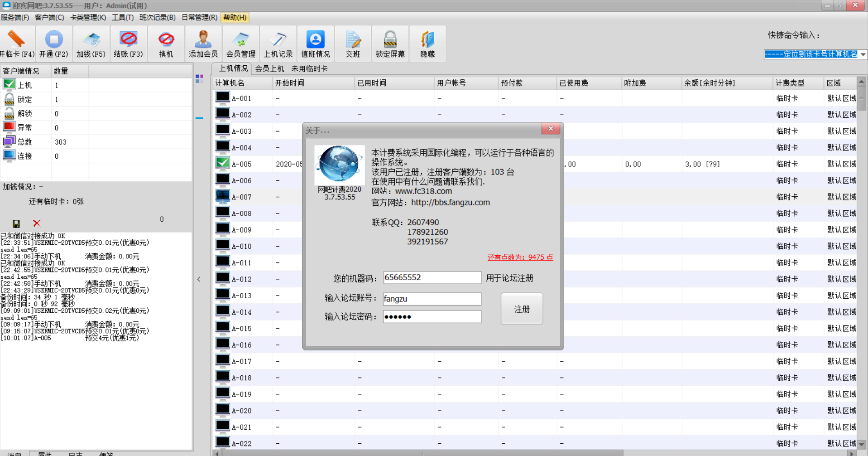Switch to the 未用临时卡 tab
This screenshot has height=456, width=868.
click(x=309, y=69)
